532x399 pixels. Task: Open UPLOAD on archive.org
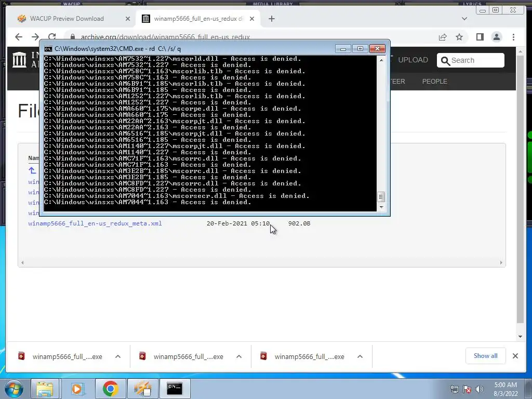pyautogui.click(x=413, y=60)
